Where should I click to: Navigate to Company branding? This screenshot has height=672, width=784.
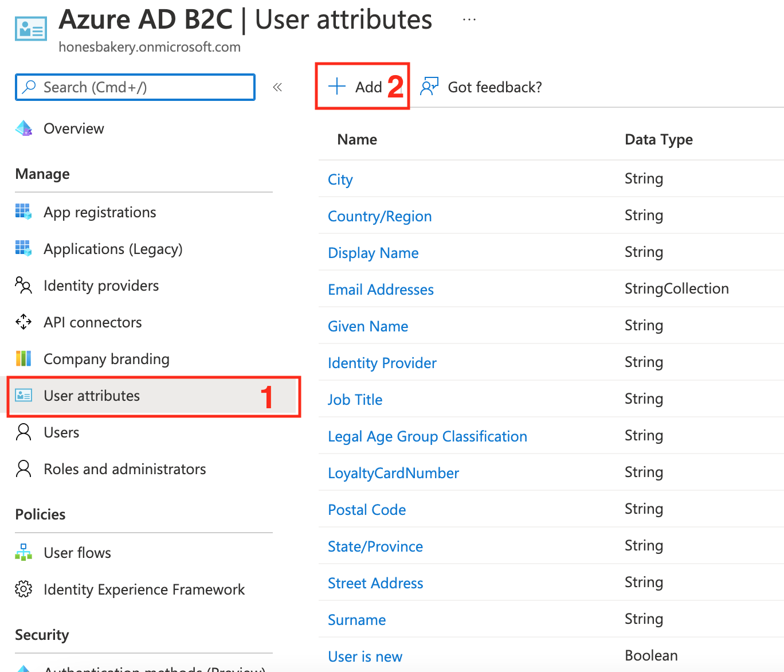(x=107, y=359)
